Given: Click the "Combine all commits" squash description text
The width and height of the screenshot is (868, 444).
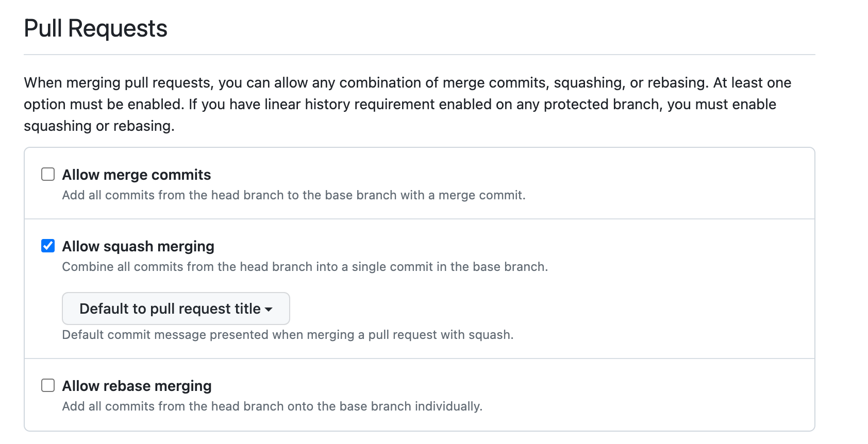Looking at the screenshot, I should pyautogui.click(x=305, y=267).
